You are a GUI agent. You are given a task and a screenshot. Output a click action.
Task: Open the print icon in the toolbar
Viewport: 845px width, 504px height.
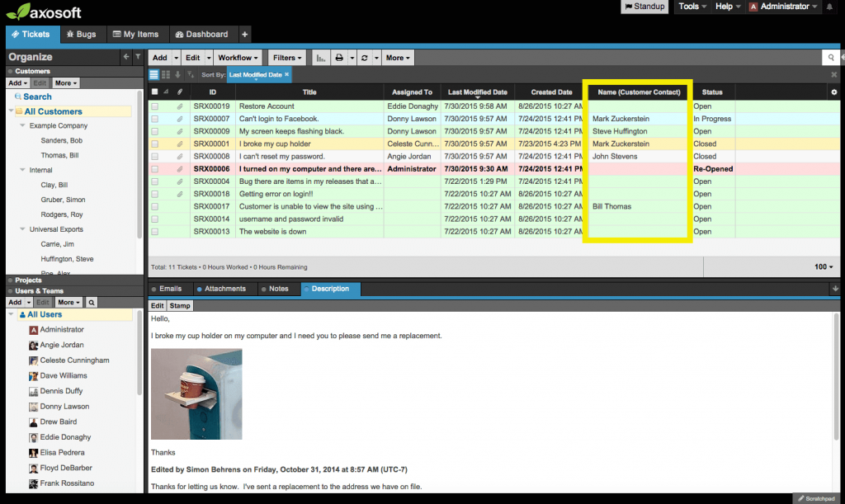339,58
